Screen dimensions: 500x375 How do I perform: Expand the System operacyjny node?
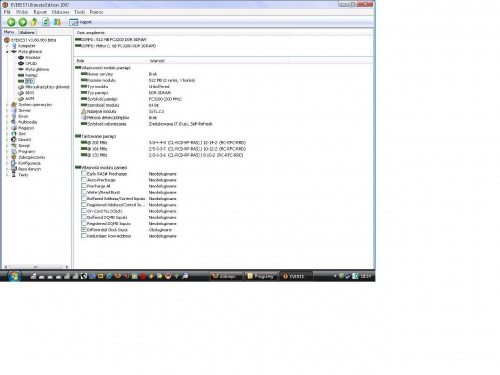7,105
